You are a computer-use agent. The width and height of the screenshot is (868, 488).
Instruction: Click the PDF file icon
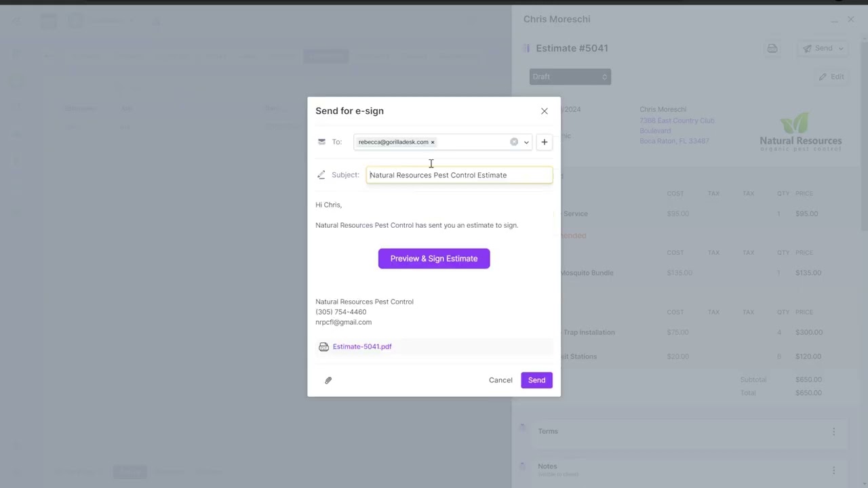[x=323, y=346]
